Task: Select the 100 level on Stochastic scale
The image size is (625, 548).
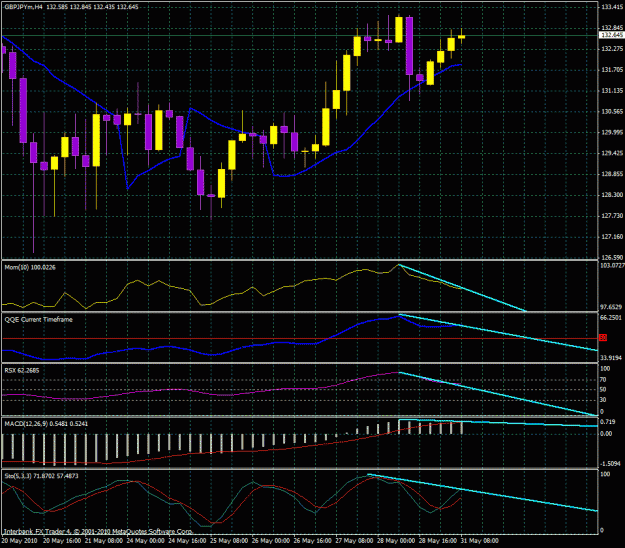Action: coord(605,474)
